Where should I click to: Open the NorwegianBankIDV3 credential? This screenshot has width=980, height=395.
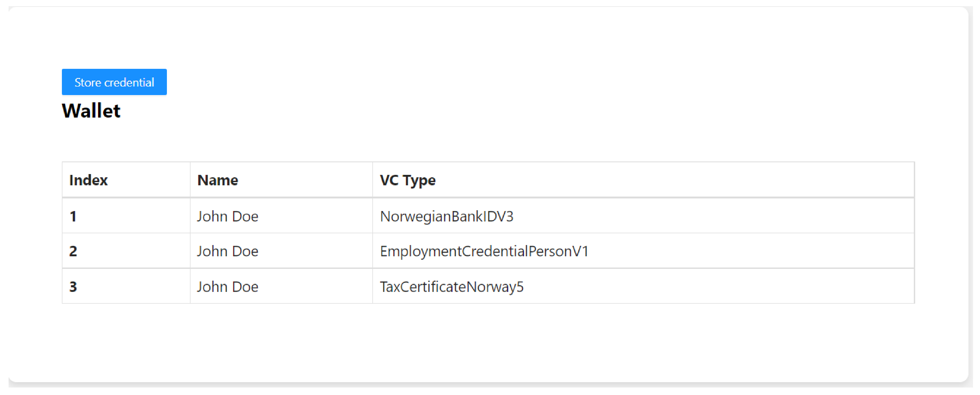tap(447, 216)
